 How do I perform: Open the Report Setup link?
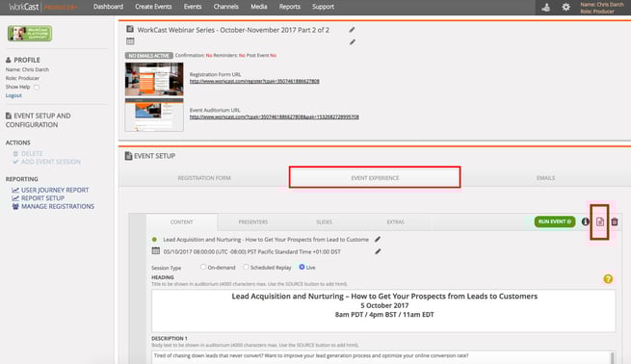[x=42, y=198]
